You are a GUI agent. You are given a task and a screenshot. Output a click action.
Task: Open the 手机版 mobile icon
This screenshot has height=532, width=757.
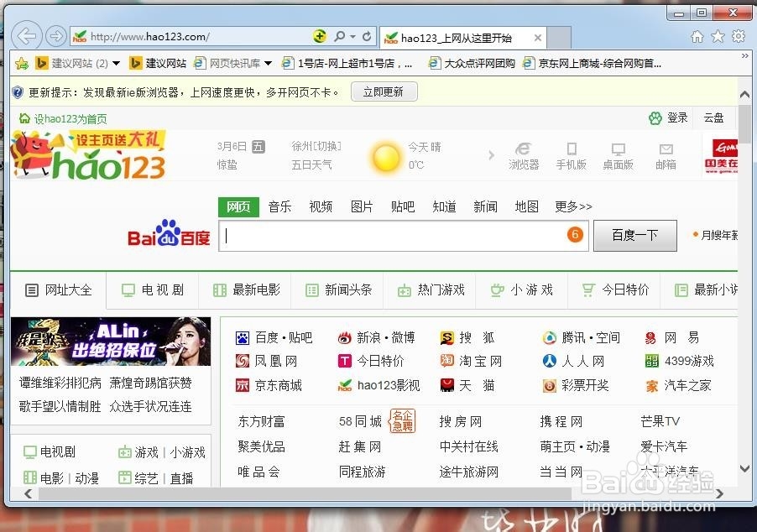pyautogui.click(x=572, y=156)
